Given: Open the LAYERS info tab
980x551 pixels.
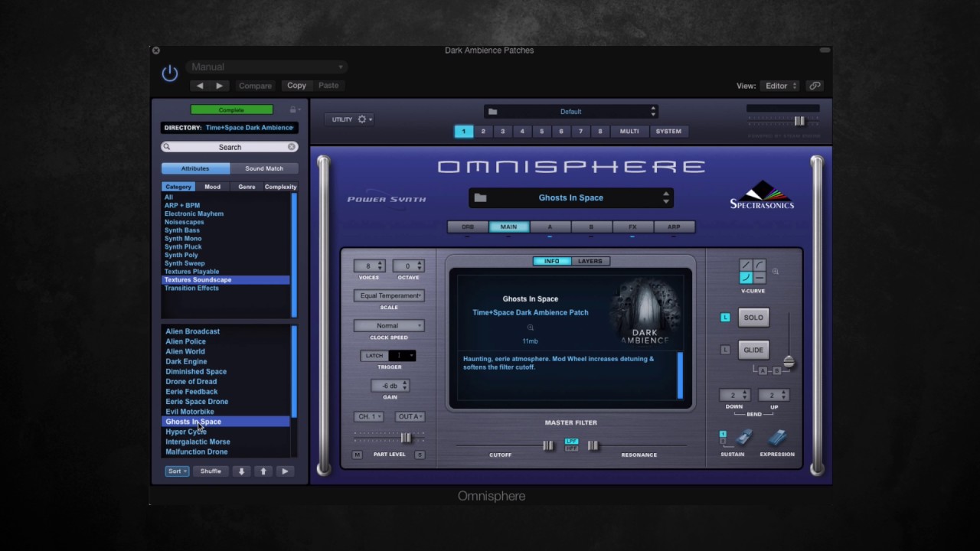Looking at the screenshot, I should (x=590, y=262).
